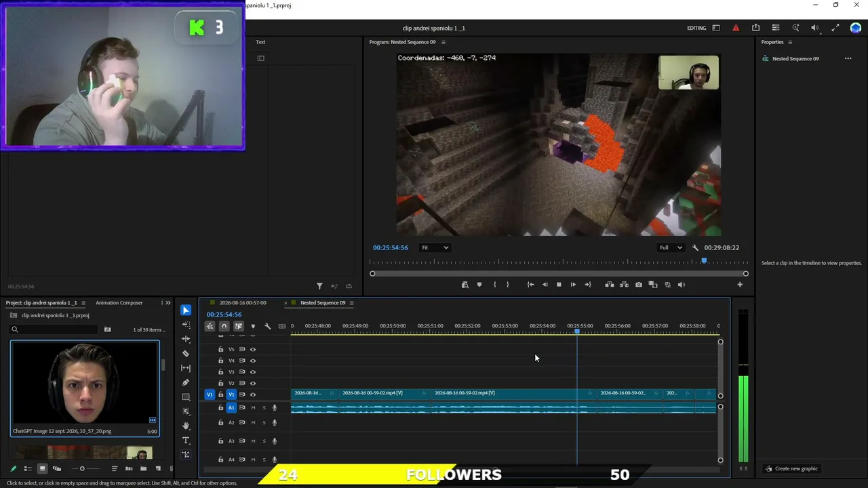The height and width of the screenshot is (488, 868).
Task: Open timeline wrench display settings
Action: click(267, 326)
